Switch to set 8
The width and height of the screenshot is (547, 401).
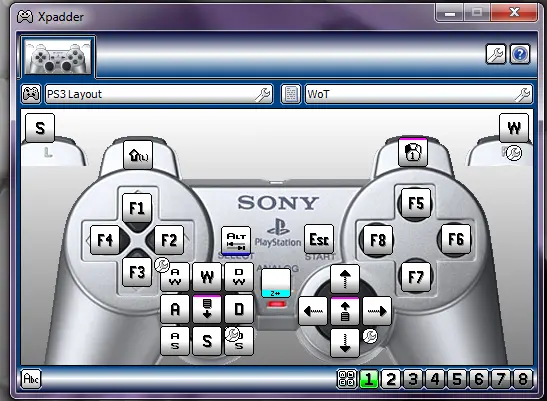[x=523, y=379]
